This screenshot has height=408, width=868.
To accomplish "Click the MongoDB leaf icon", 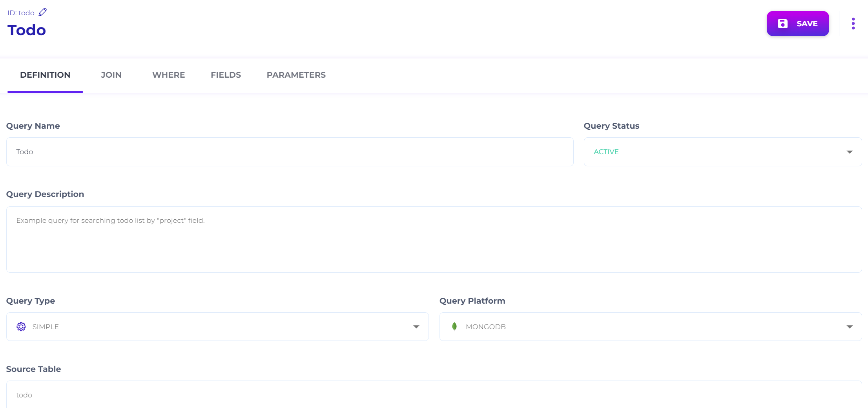I will click(x=454, y=326).
